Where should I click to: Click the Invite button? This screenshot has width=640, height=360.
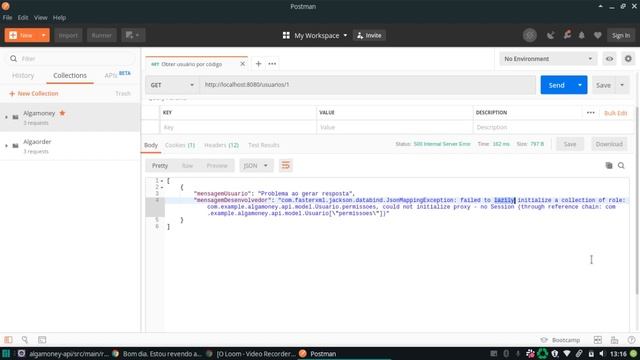[369, 36]
